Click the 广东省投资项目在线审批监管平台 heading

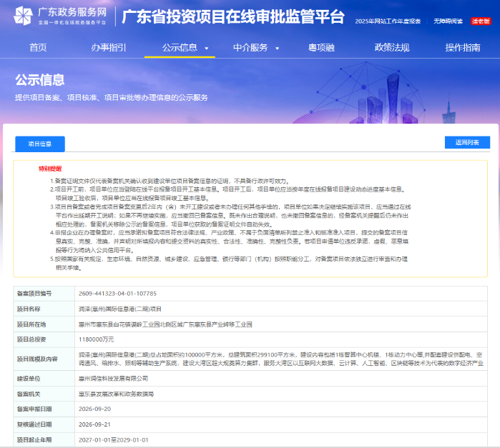click(x=233, y=16)
